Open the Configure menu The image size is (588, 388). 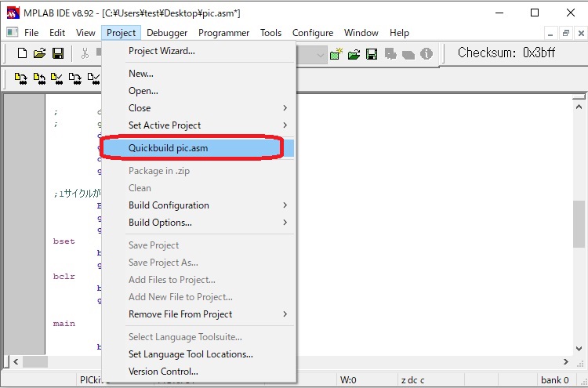(313, 33)
